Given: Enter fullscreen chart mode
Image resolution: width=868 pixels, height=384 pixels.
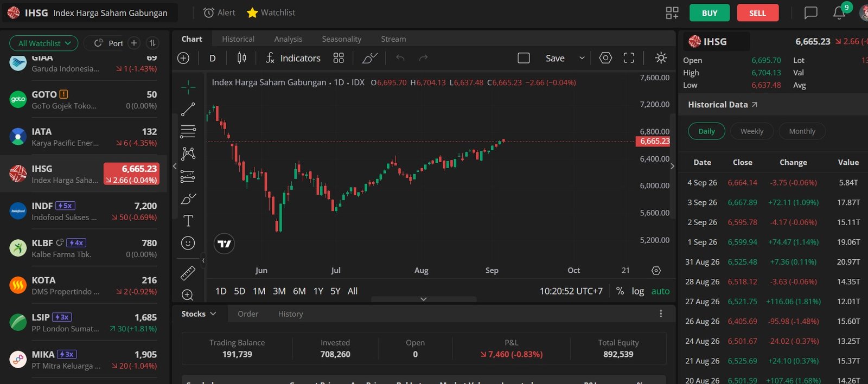Looking at the screenshot, I should [629, 58].
